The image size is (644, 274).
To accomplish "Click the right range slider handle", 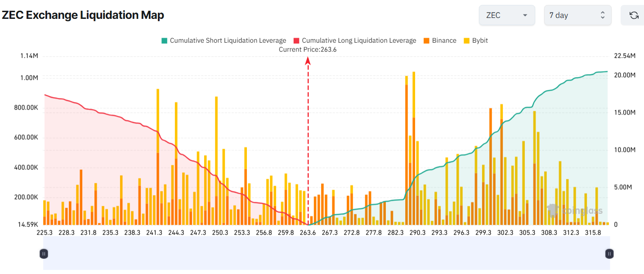I will [x=609, y=254].
